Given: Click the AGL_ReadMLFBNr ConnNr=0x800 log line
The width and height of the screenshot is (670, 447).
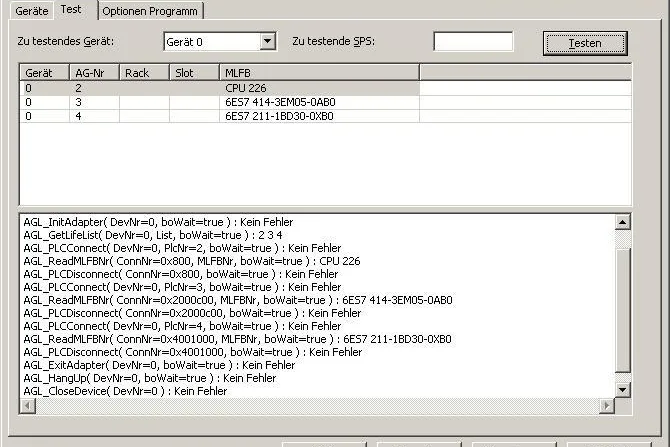Looking at the screenshot, I should 191,261.
